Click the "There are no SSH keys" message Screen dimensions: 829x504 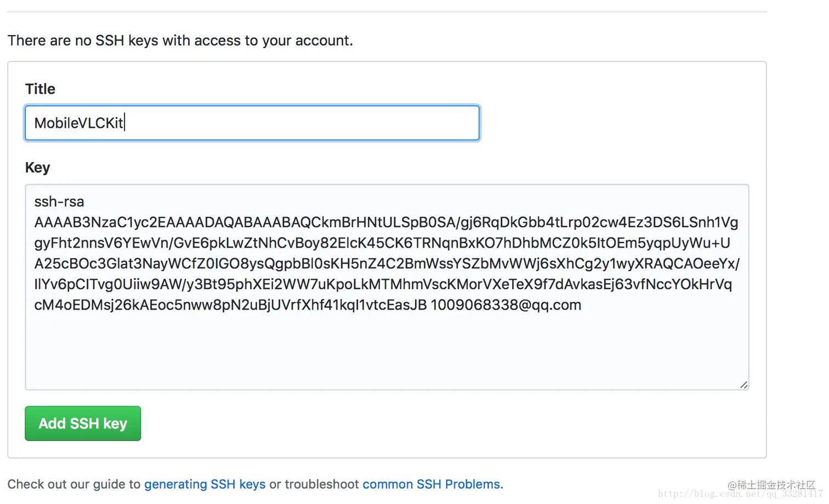coord(180,41)
